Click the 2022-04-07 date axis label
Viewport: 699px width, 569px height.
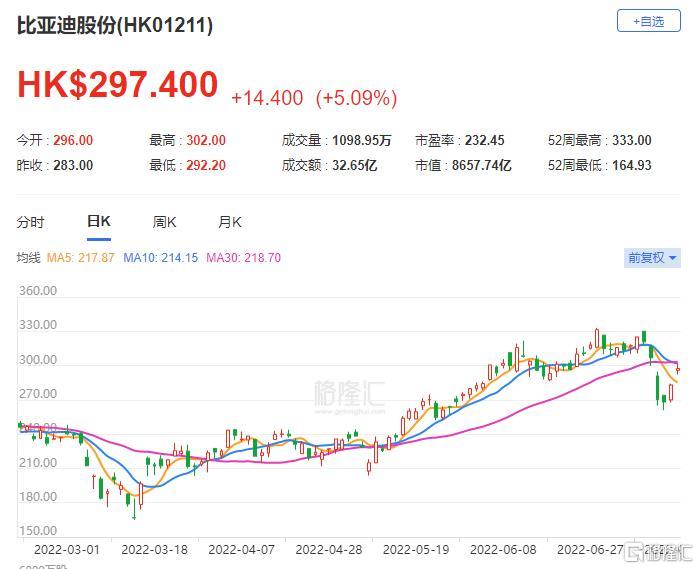tap(241, 550)
